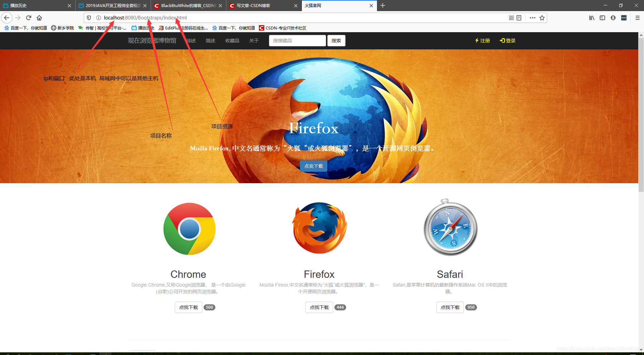The width and height of the screenshot is (644, 355).
Task: Open the Firefox account avatar icon
Action: pos(613,18)
